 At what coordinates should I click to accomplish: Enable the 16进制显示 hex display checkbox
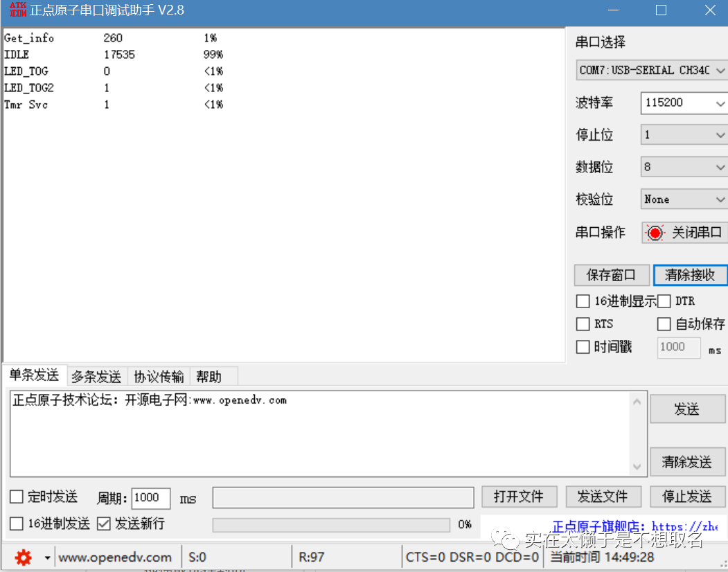point(583,301)
